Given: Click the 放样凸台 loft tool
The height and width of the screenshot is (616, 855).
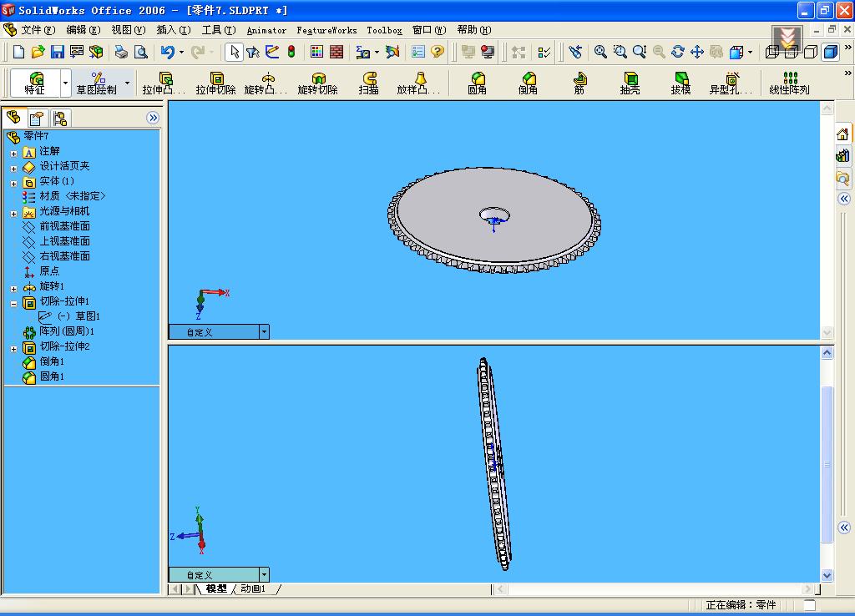Looking at the screenshot, I should (x=419, y=83).
